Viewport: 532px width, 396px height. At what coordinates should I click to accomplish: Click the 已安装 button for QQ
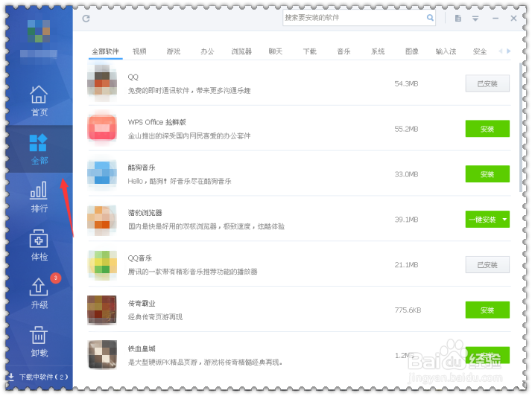click(487, 83)
